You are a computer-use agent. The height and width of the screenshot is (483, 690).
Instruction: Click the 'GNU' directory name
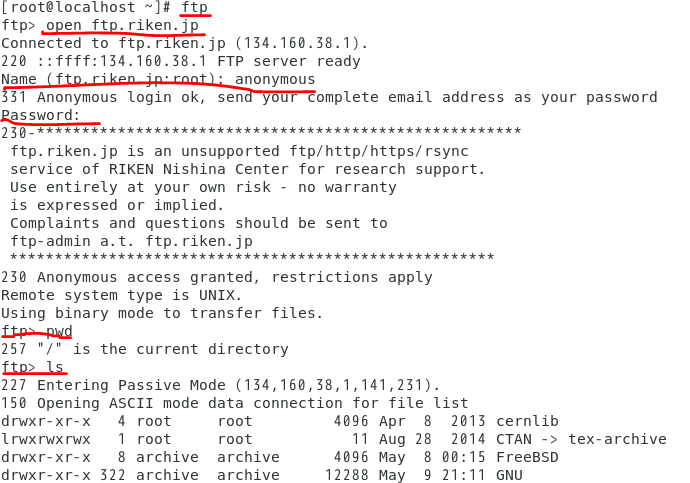(x=509, y=475)
